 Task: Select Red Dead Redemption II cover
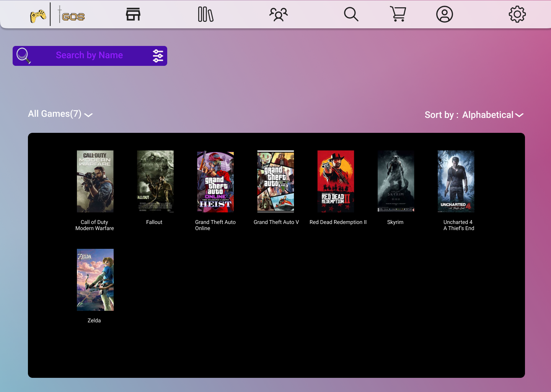tap(336, 181)
